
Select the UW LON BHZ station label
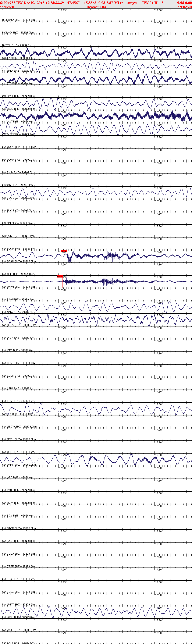tap(18, 401)
